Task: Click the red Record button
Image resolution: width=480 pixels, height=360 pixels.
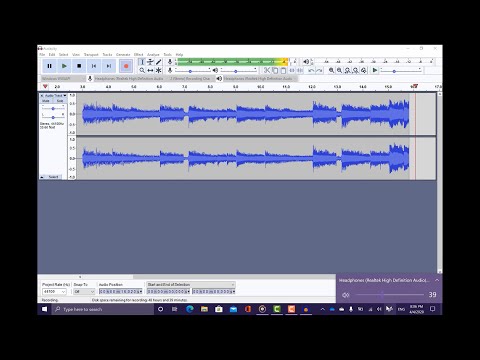Action: [126, 66]
